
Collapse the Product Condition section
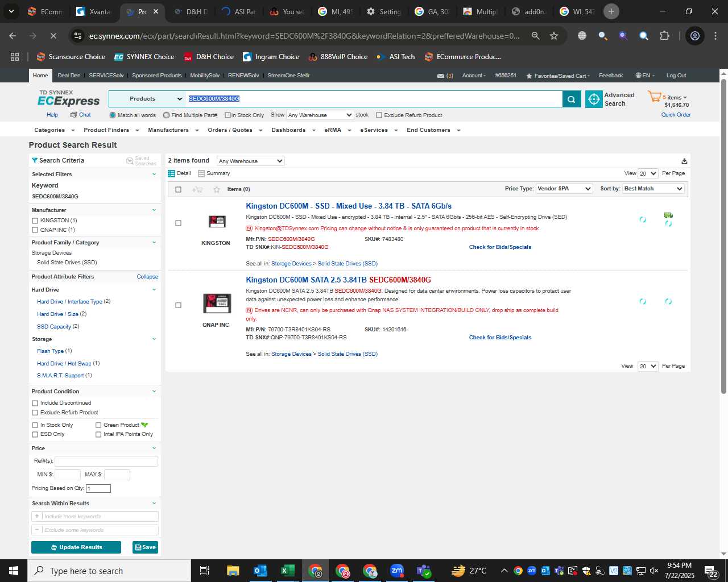tap(154, 392)
